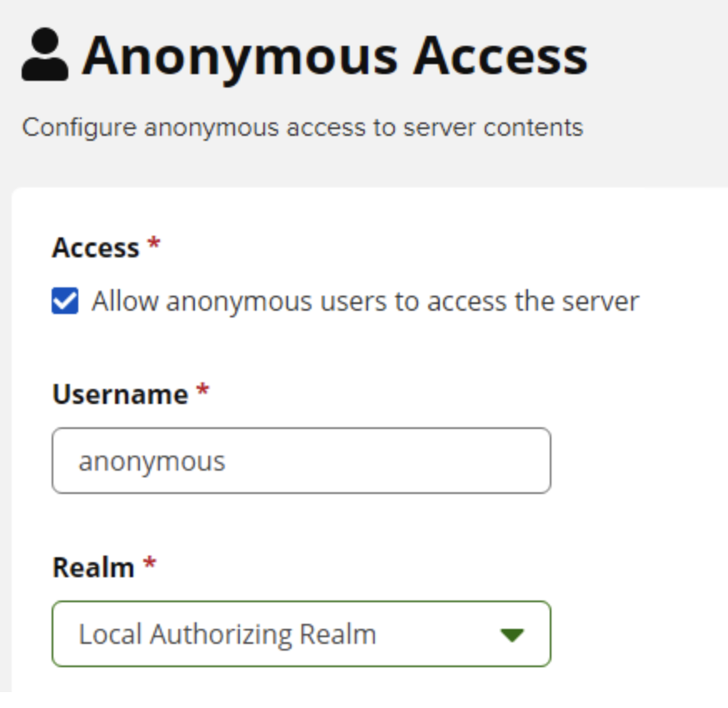Screen dimensions: 728x708
Task: Click the red asterisk next to Access
Action: [x=153, y=243]
